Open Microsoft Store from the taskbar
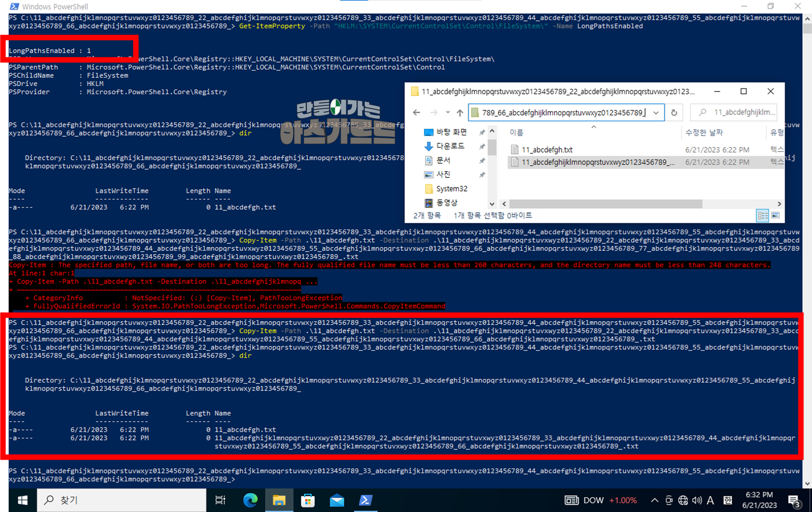 click(x=308, y=500)
